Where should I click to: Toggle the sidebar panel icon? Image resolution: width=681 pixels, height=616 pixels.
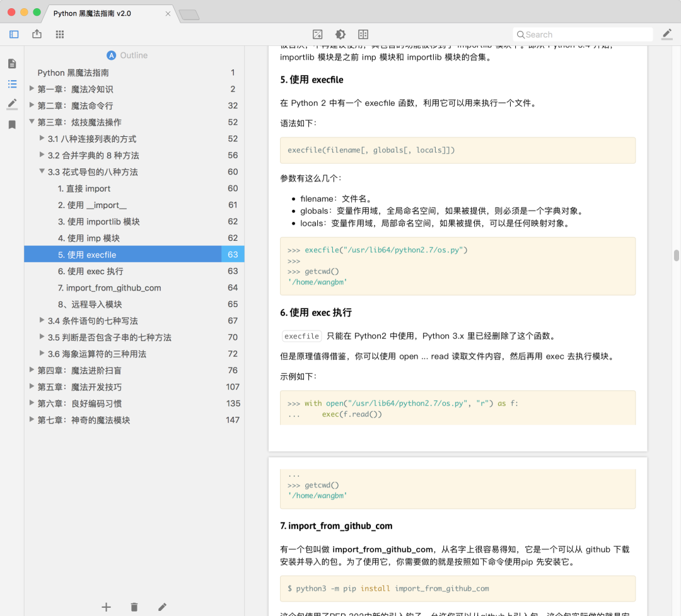click(14, 34)
